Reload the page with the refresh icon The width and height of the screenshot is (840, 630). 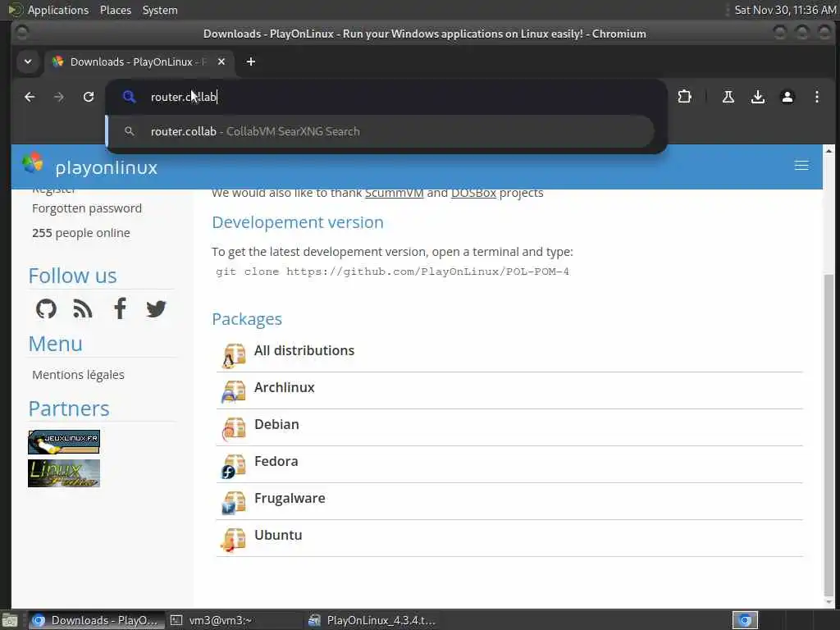pyautogui.click(x=89, y=97)
